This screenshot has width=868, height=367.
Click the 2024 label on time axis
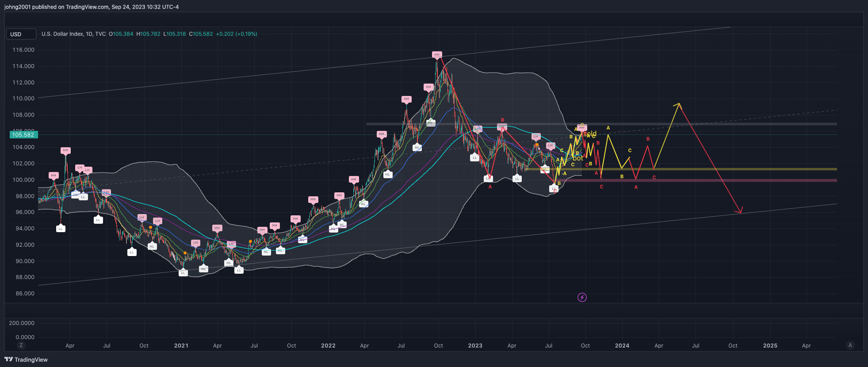pos(622,346)
